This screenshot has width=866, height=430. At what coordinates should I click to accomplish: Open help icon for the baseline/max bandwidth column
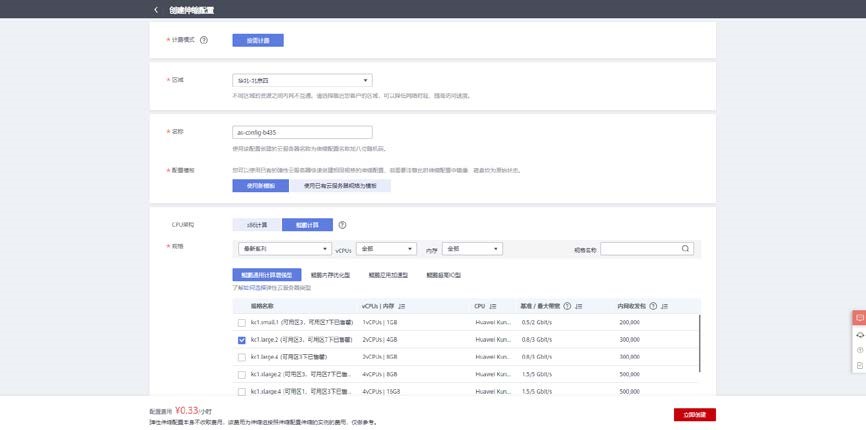click(567, 306)
